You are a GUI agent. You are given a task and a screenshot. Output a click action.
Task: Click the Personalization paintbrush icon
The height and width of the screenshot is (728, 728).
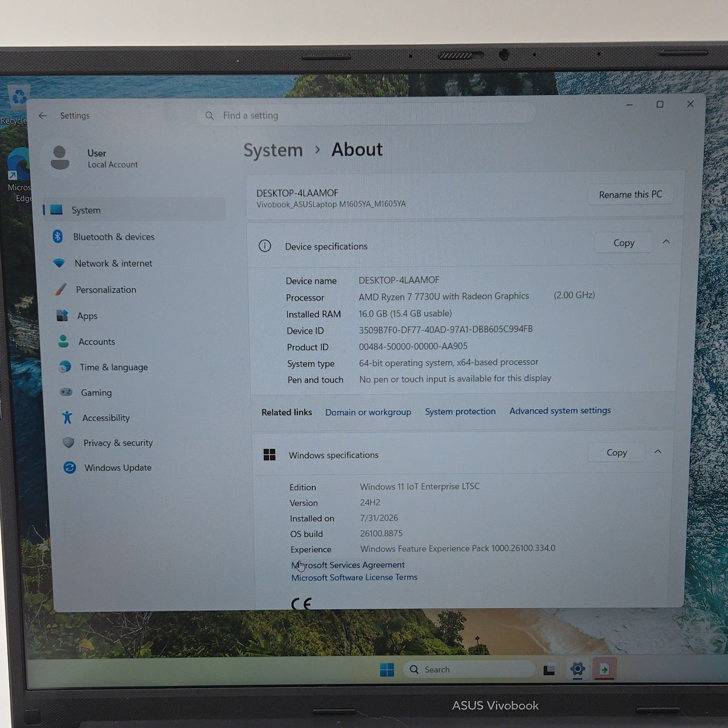[61, 289]
